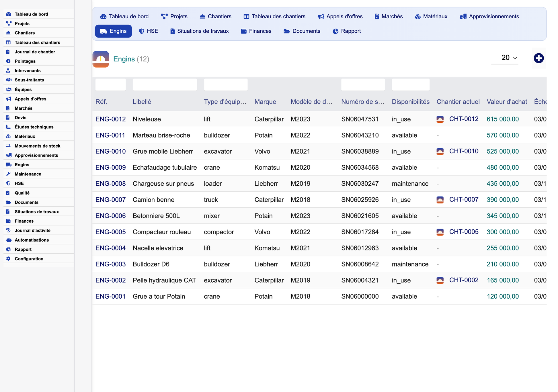Click the Sous-traitants handshake icon
This screenshot has height=392, width=558.
9,80
